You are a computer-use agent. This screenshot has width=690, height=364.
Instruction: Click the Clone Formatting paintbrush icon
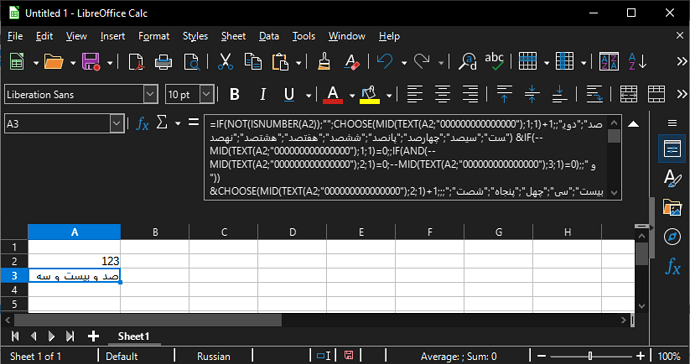pyautogui.click(x=324, y=62)
